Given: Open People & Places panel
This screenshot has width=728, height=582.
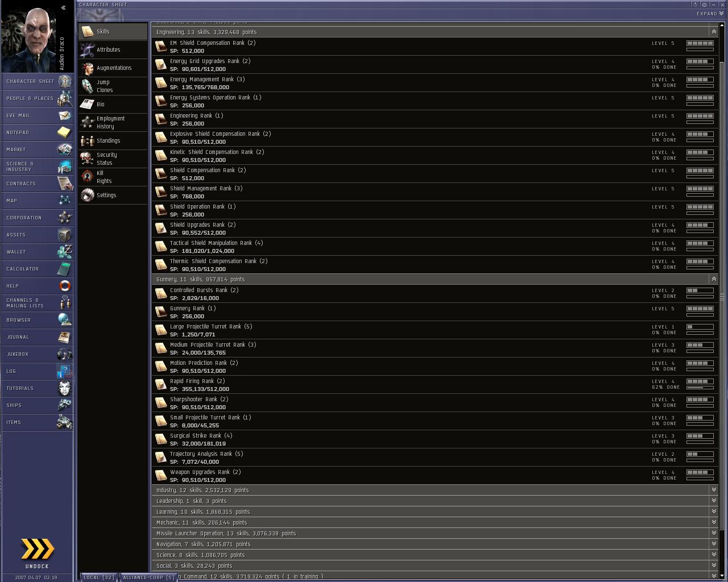Looking at the screenshot, I should [37, 98].
